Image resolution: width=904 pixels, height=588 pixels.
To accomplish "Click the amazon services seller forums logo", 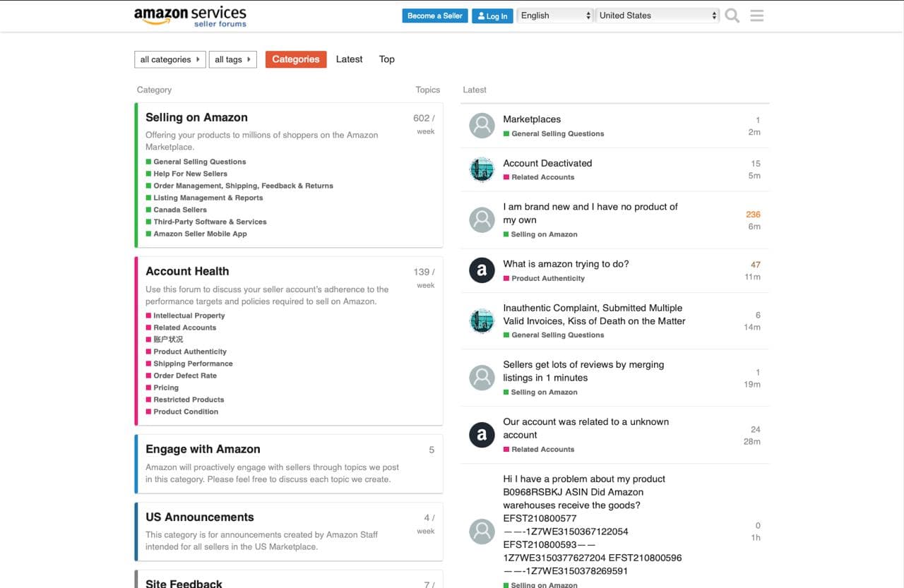I will [x=189, y=16].
